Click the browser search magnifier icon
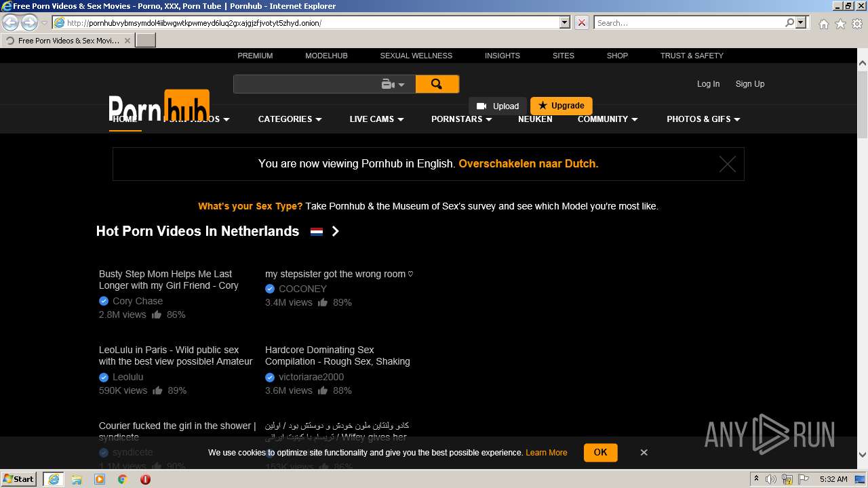 tap(790, 22)
